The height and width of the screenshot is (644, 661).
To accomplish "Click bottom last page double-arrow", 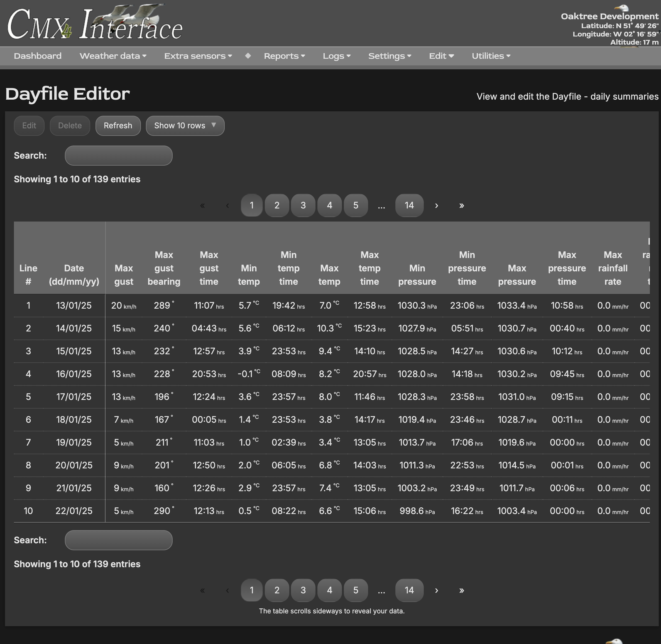I will [461, 590].
